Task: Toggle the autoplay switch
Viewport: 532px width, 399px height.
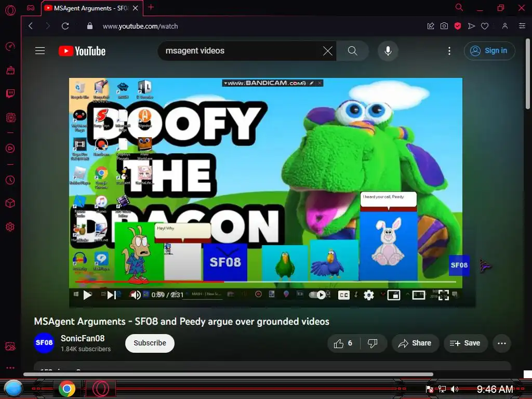Action: click(x=317, y=295)
